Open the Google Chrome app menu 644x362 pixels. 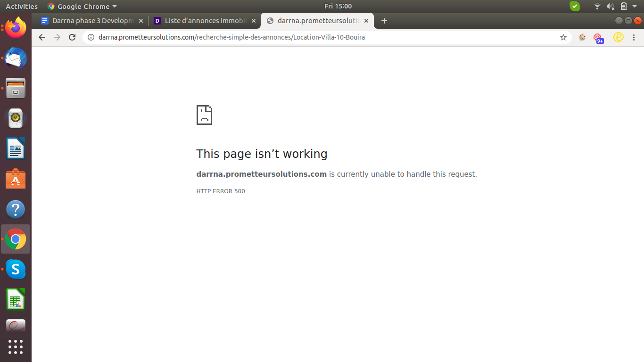pyautogui.click(x=82, y=6)
